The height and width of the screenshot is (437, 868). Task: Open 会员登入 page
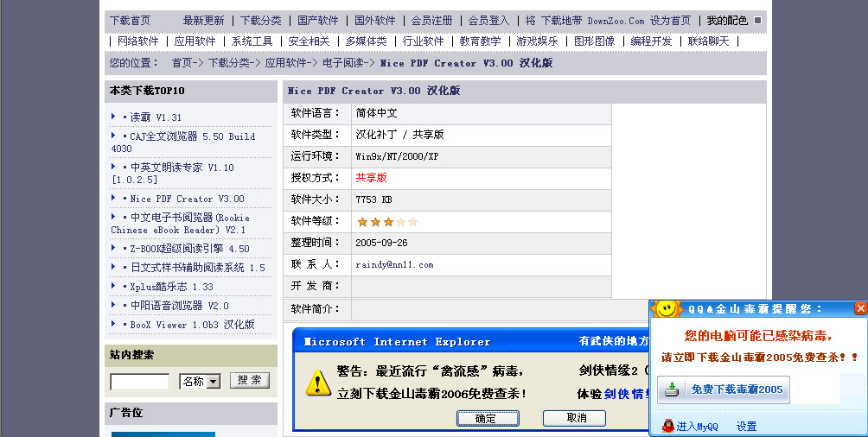pyautogui.click(x=488, y=21)
